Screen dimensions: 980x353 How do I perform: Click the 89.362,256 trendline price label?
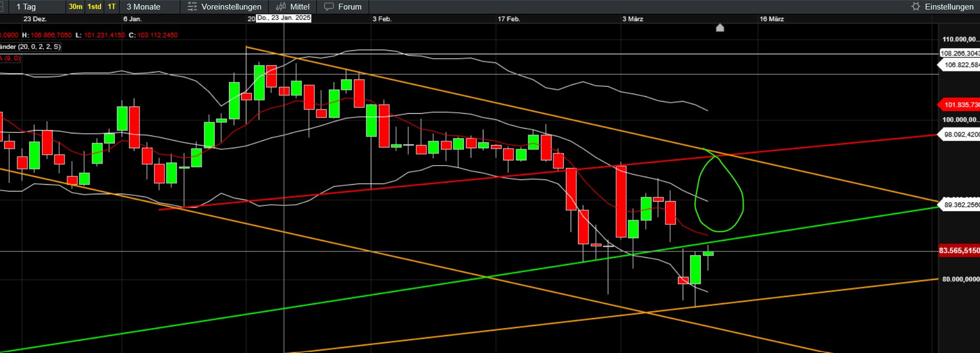[x=959, y=205]
